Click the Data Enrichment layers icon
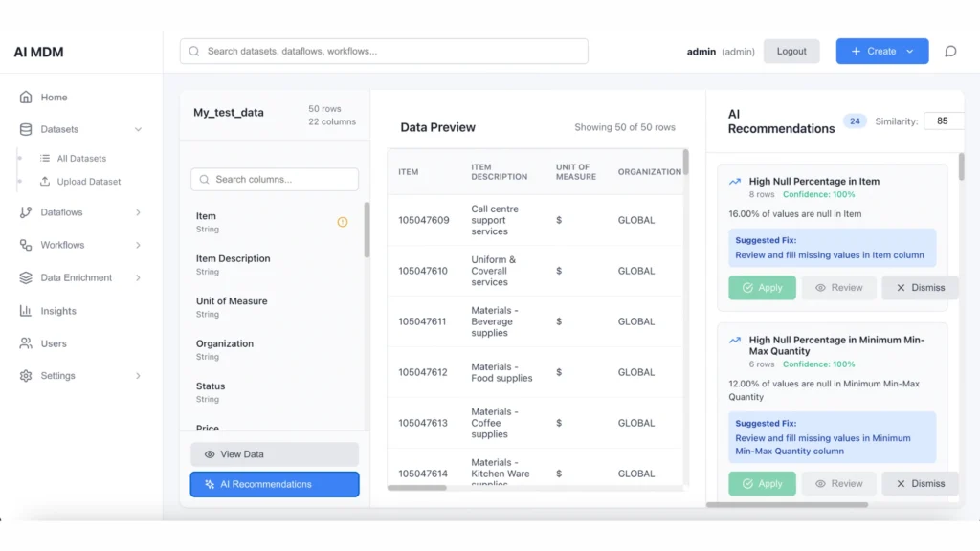Image resolution: width=980 pixels, height=551 pixels. click(x=26, y=278)
